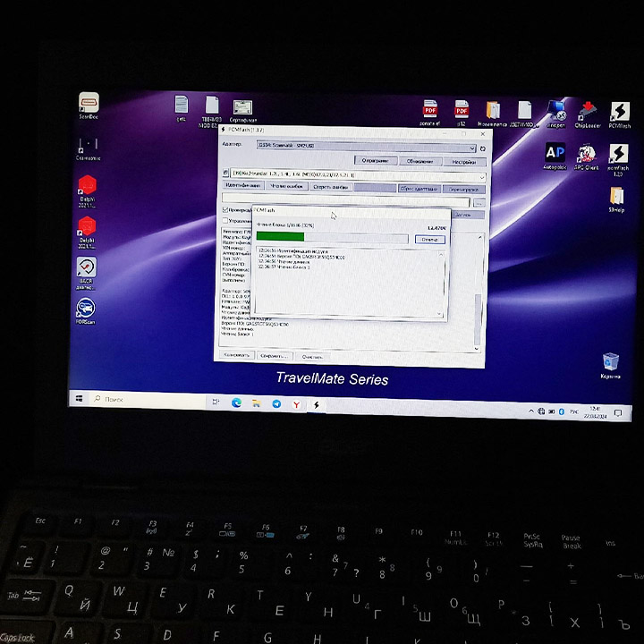Click the browse '...' file button
The height and width of the screenshot is (644, 644).
[x=479, y=203]
